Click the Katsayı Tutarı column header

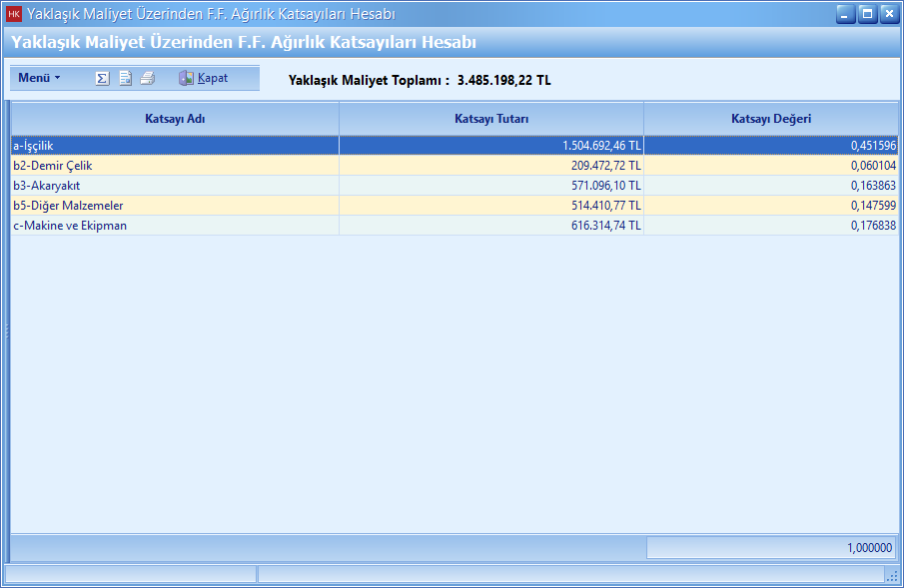pos(490,119)
